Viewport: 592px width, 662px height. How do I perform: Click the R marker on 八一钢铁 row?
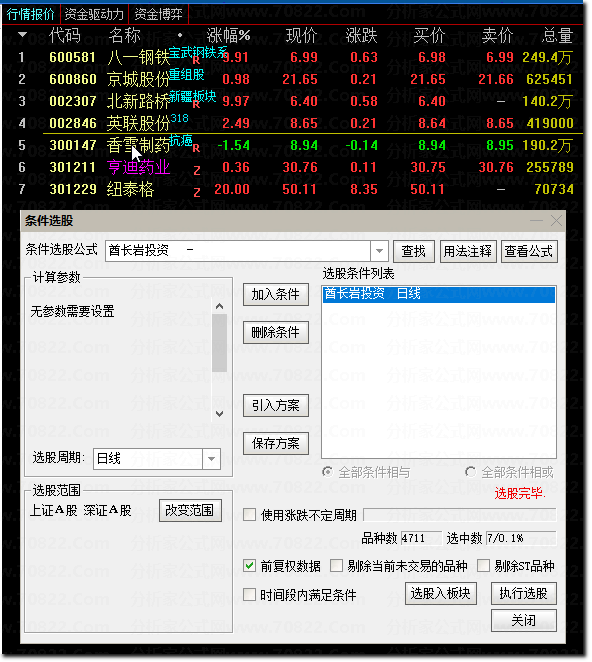click(196, 60)
